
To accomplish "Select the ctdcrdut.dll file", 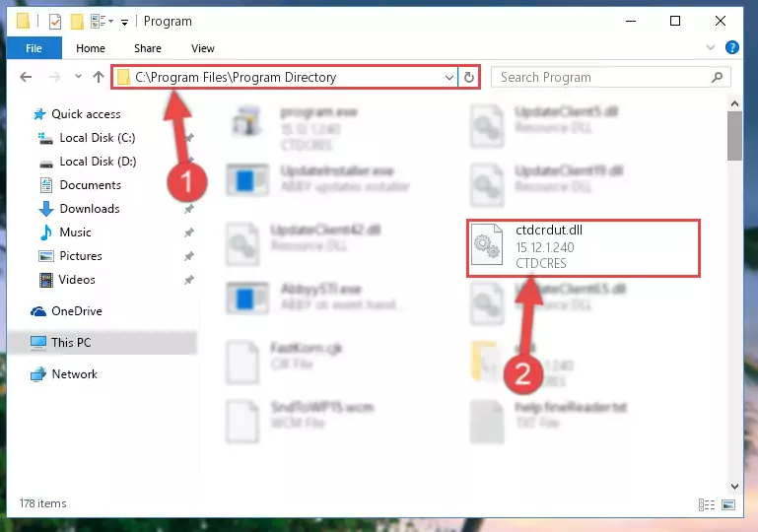I will tap(583, 248).
